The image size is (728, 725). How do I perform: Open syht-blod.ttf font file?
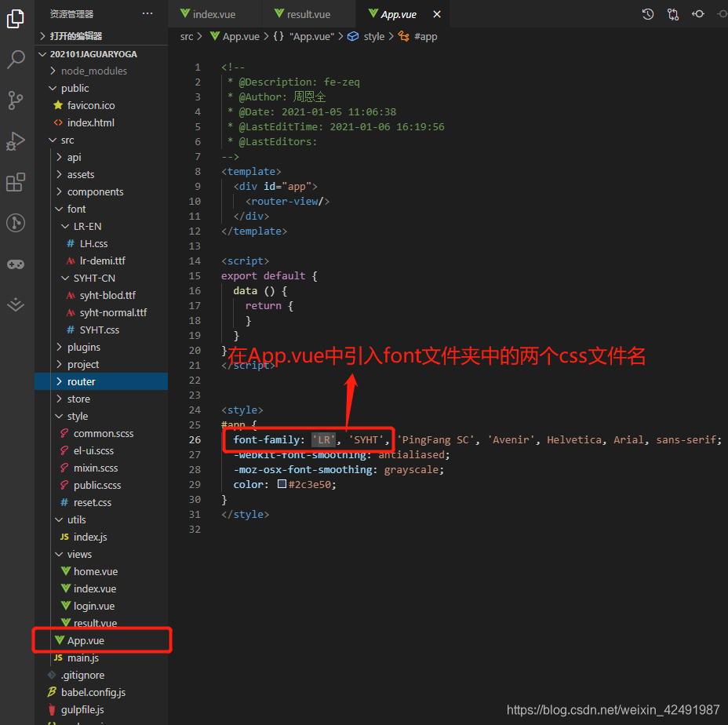[x=100, y=295]
